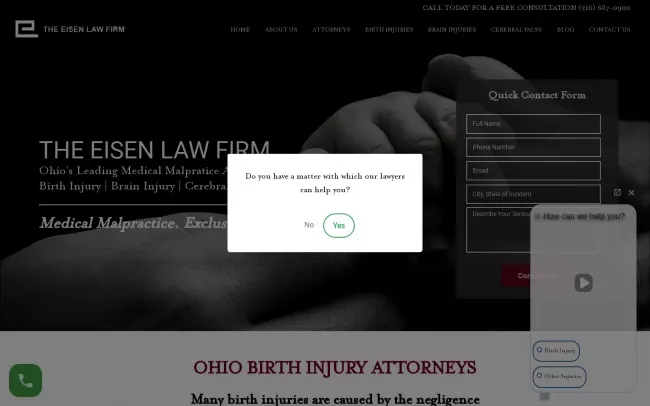This screenshot has width=650, height=406.
Task: Open the About Us page
Action: [x=281, y=30]
